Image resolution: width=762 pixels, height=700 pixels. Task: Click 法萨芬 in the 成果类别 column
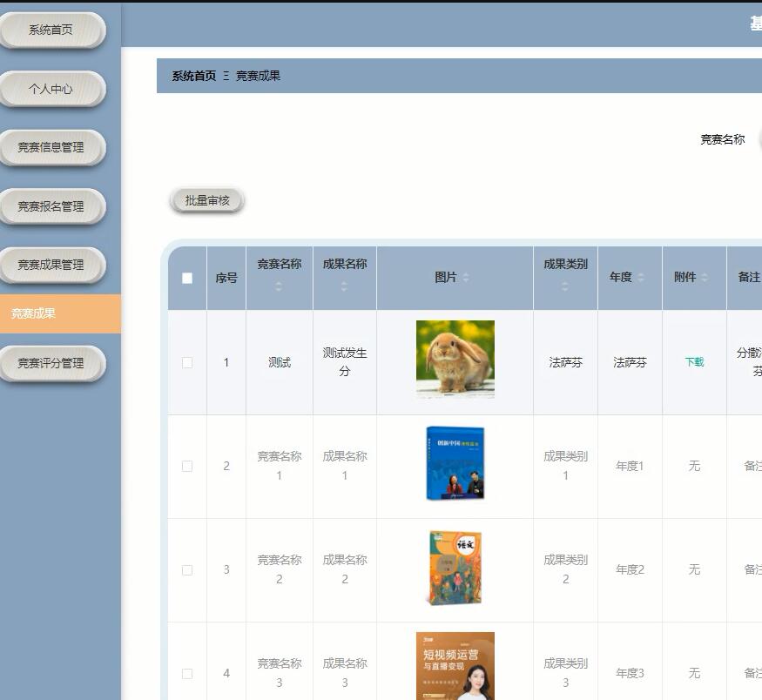coord(566,362)
